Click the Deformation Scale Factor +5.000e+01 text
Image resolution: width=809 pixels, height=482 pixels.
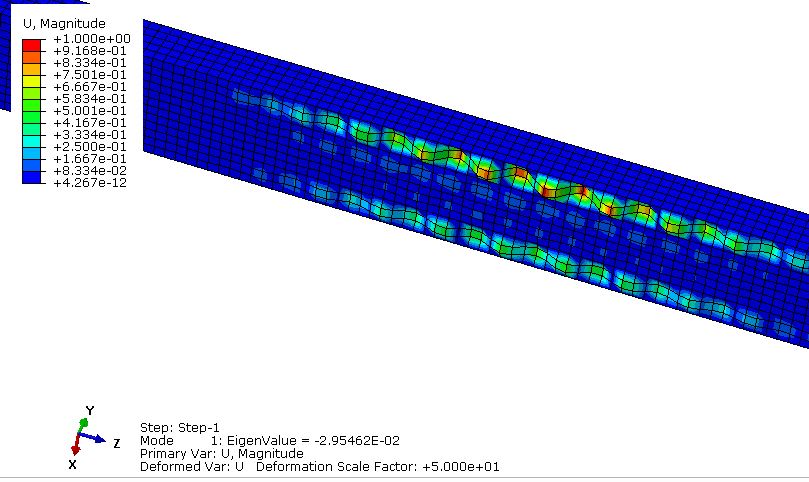coord(378,467)
